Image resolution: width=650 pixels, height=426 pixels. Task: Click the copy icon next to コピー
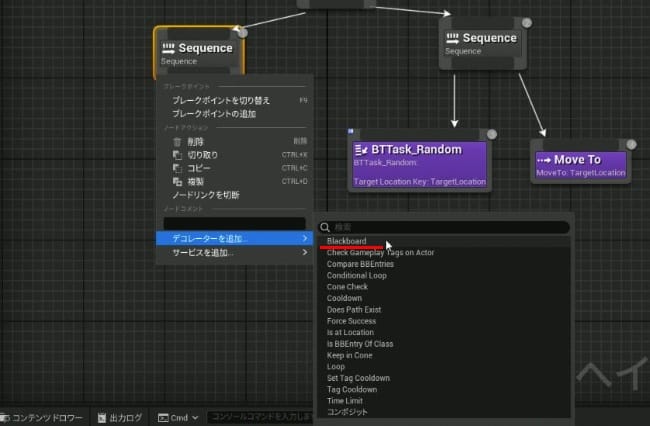[x=177, y=168]
